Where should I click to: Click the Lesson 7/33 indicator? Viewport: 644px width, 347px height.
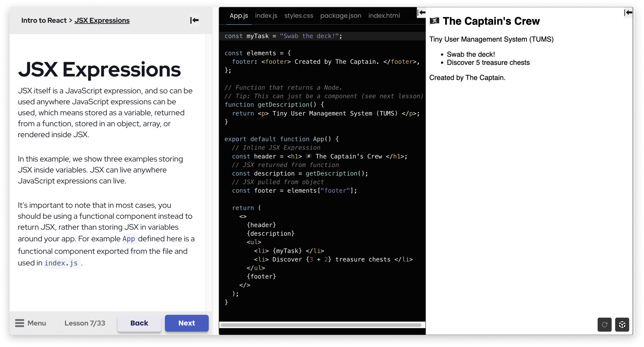click(x=85, y=323)
